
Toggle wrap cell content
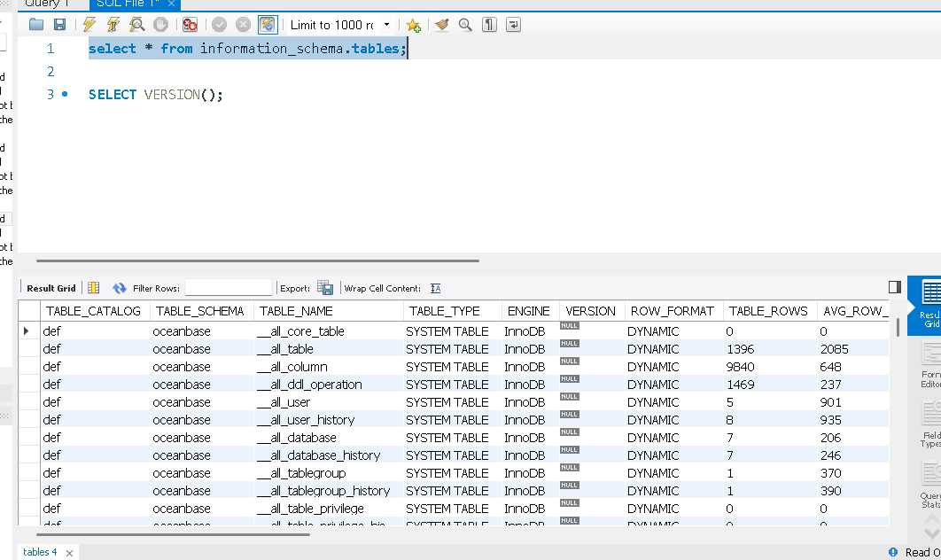tap(435, 288)
